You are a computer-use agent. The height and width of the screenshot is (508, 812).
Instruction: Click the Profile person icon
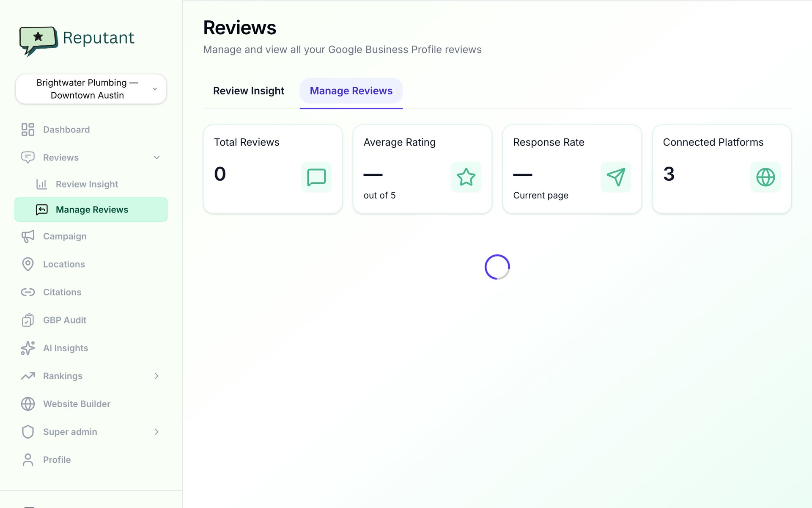[28, 460]
